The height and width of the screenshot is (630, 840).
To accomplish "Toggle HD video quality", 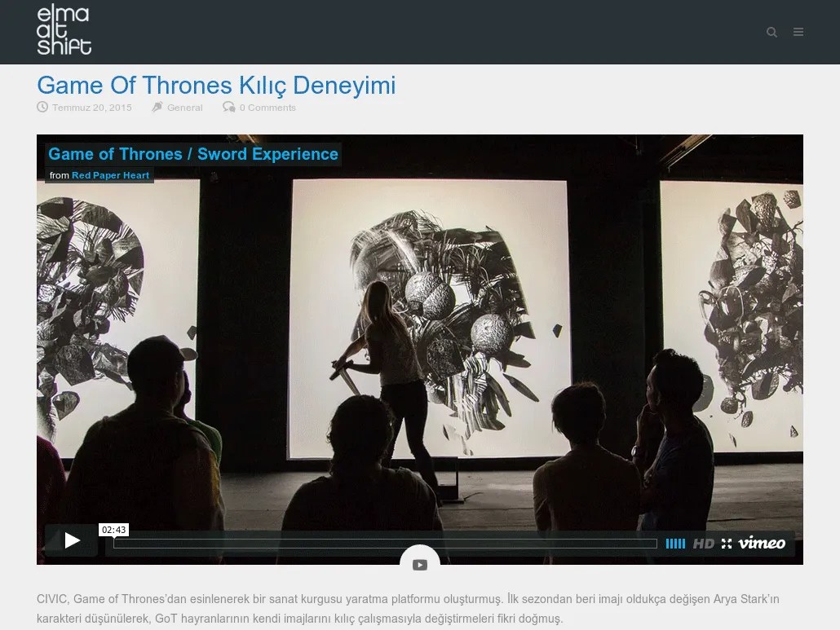I will coord(703,544).
